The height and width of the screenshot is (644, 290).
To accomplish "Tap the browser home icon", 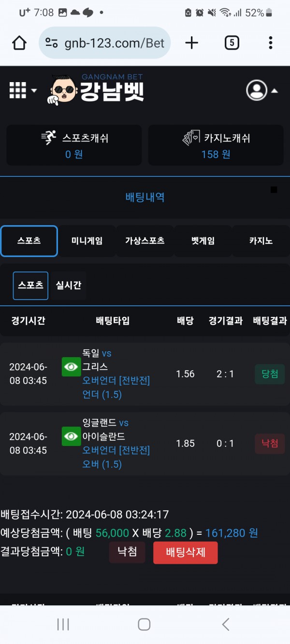I will tap(19, 43).
